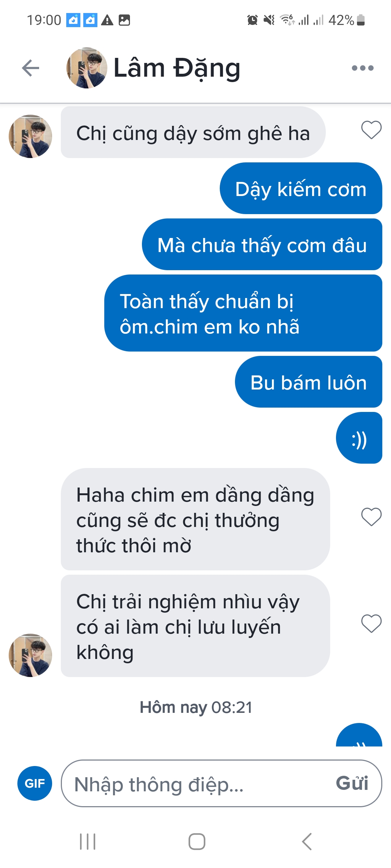391x868 pixels.
Task: Select the 'Dậy kiếm cơm' sent bubble
Action: tap(301, 188)
